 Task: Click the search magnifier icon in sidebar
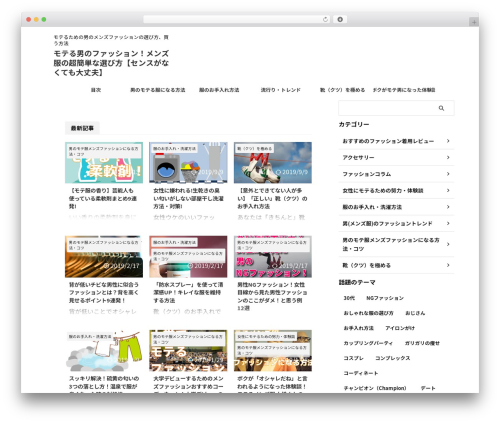[x=441, y=108]
